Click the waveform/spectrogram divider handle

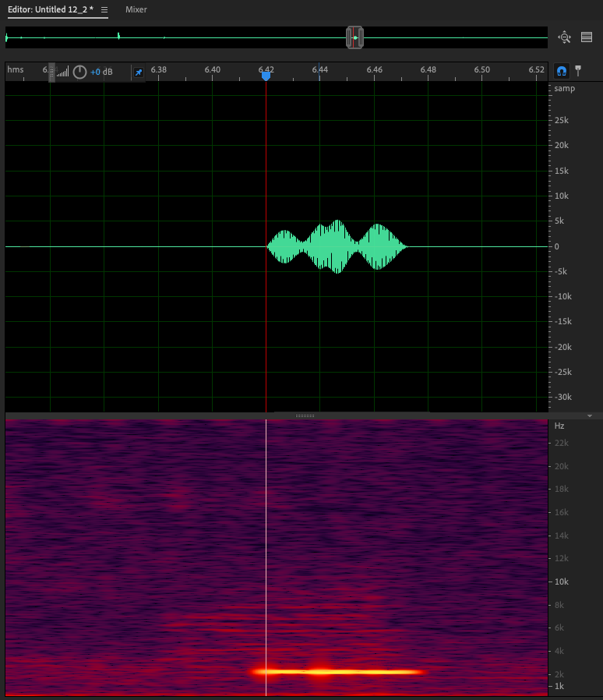tap(305, 415)
